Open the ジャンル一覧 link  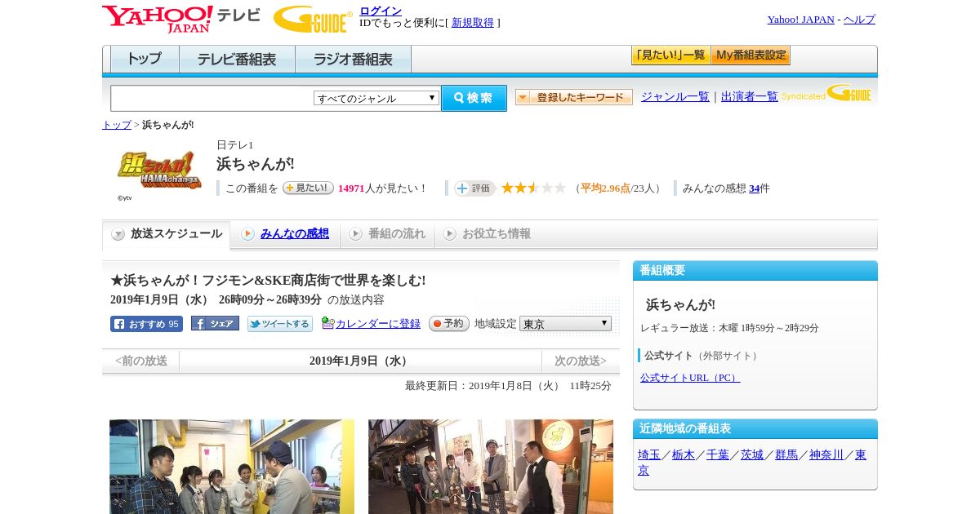pyautogui.click(x=675, y=97)
